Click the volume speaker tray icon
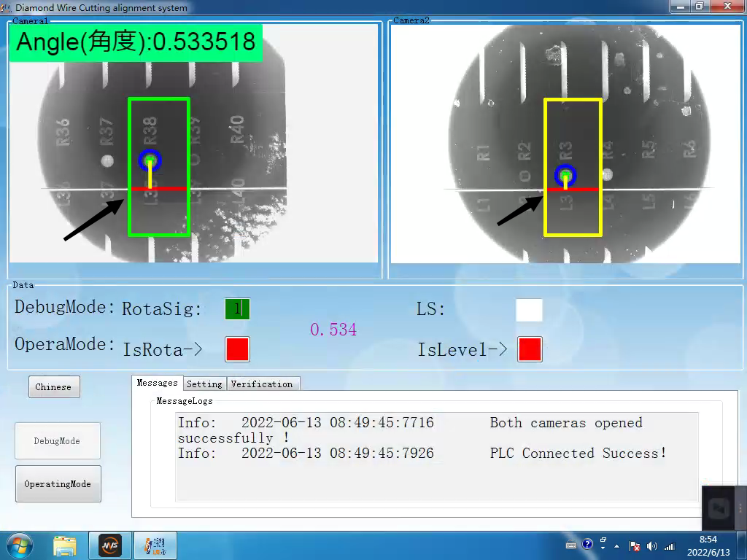The width and height of the screenshot is (747, 560). [651, 545]
